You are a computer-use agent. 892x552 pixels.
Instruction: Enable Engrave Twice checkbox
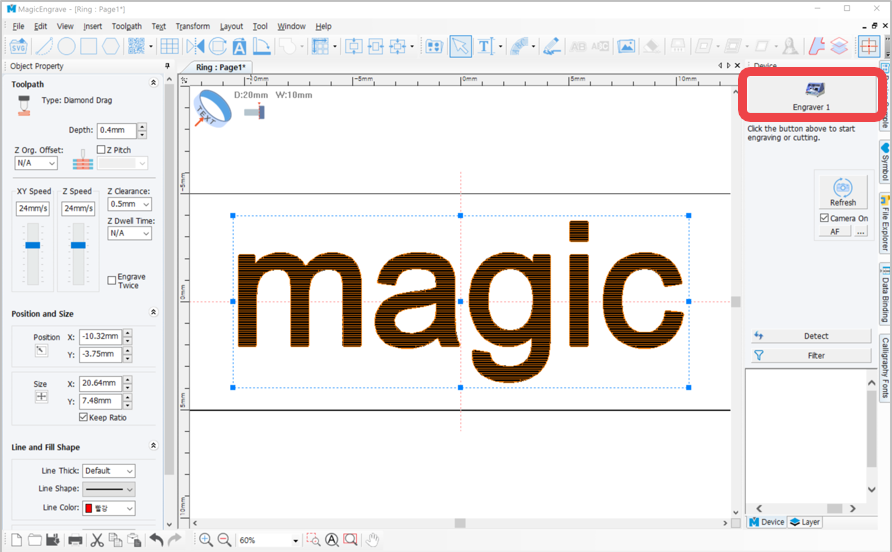(x=112, y=280)
